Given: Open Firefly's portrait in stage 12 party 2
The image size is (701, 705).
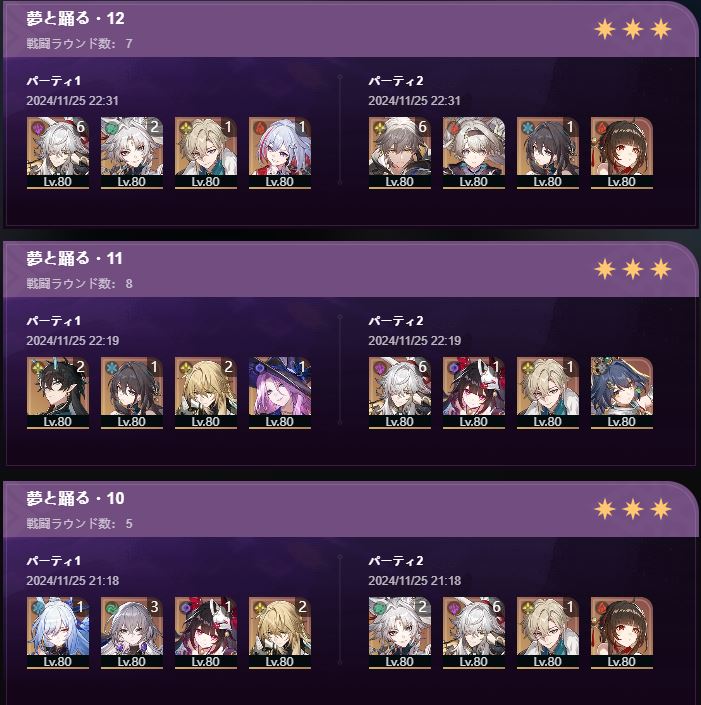Looking at the screenshot, I should 473,153.
